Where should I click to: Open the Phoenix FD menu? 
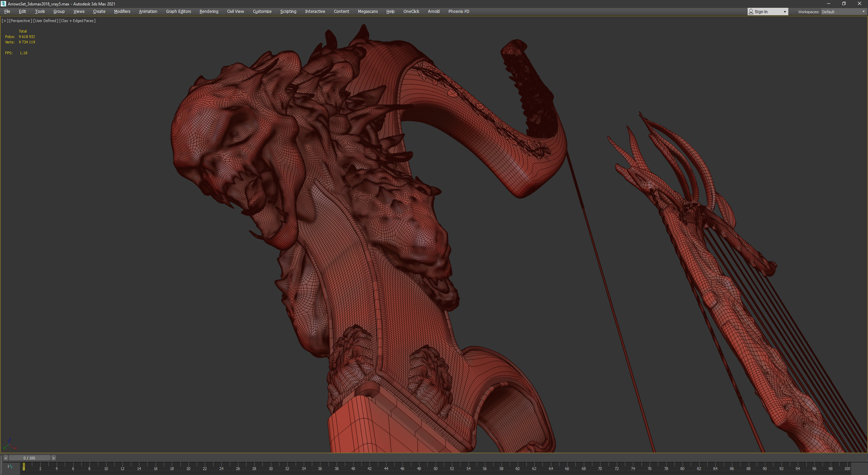click(x=458, y=12)
